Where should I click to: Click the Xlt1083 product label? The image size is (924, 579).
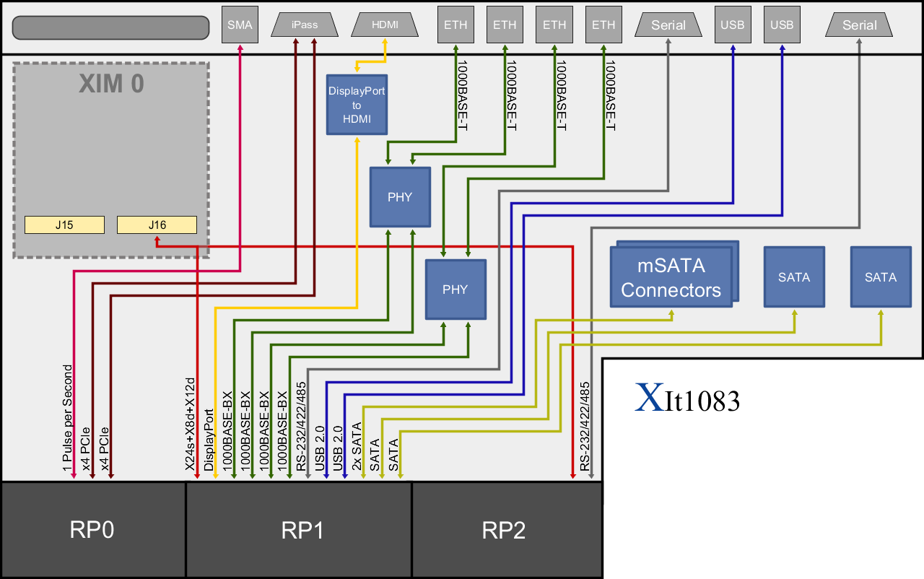point(688,397)
